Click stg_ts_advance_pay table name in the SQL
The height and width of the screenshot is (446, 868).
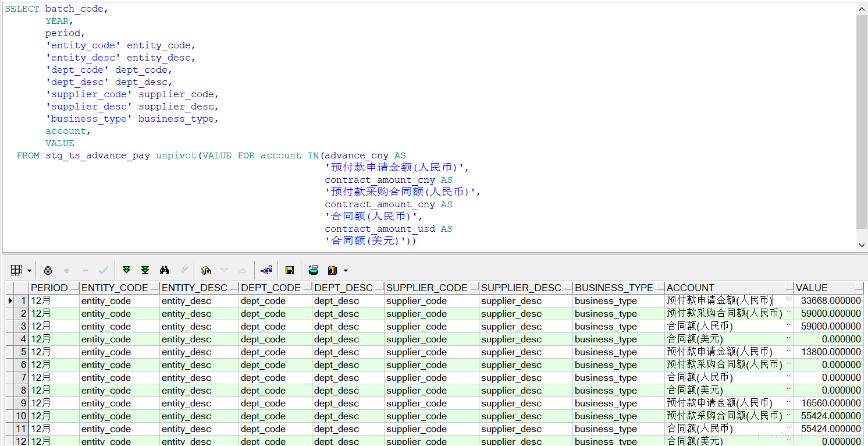(98, 155)
